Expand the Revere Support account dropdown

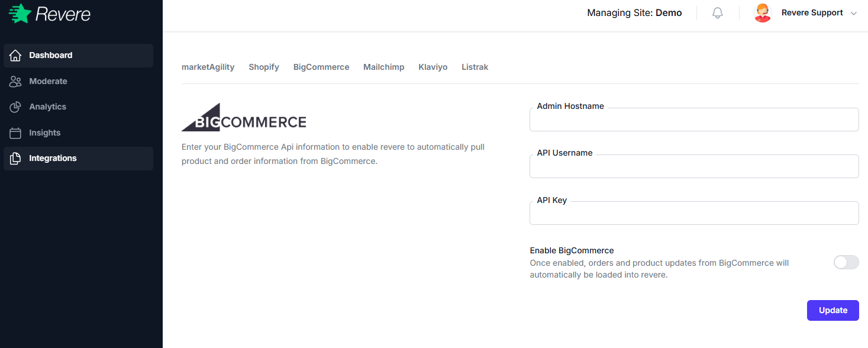coord(854,12)
